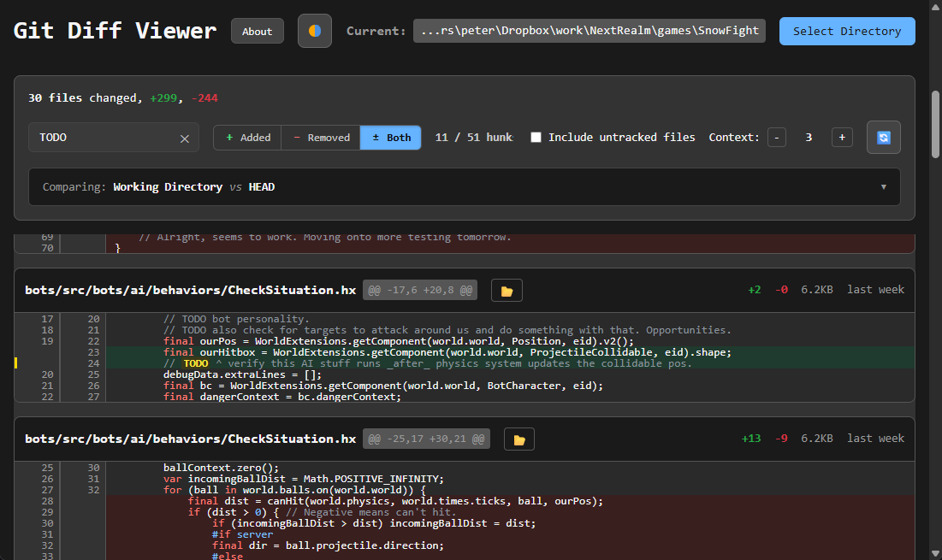The width and height of the screenshot is (942, 560).
Task: Click the context value '3'
Action: pos(809,138)
